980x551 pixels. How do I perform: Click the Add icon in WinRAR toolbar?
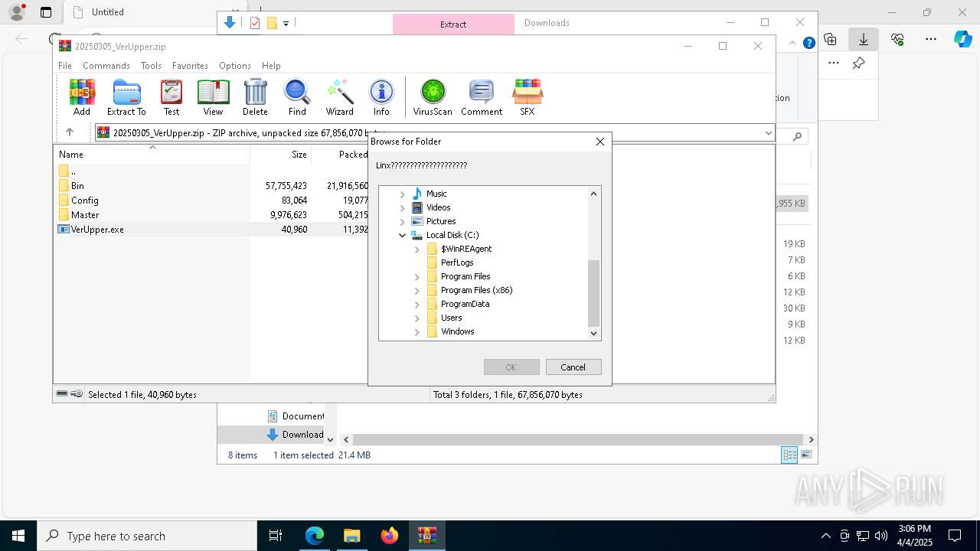point(82,97)
